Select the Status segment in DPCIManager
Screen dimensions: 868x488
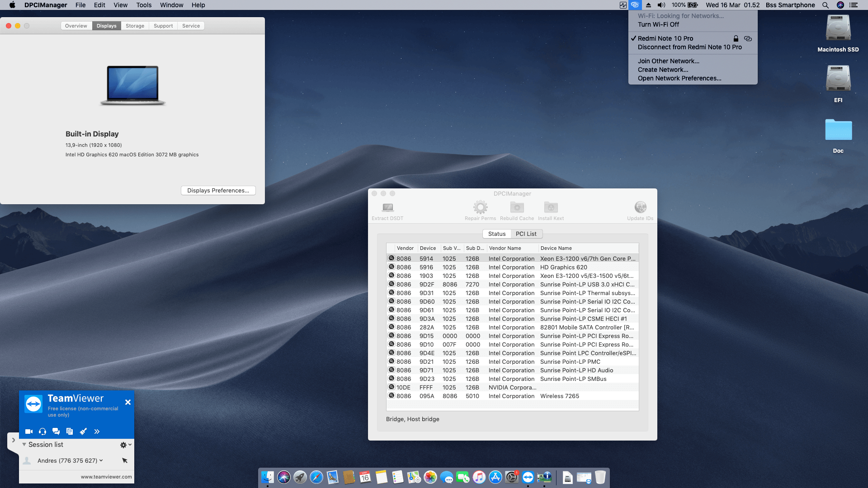point(497,234)
